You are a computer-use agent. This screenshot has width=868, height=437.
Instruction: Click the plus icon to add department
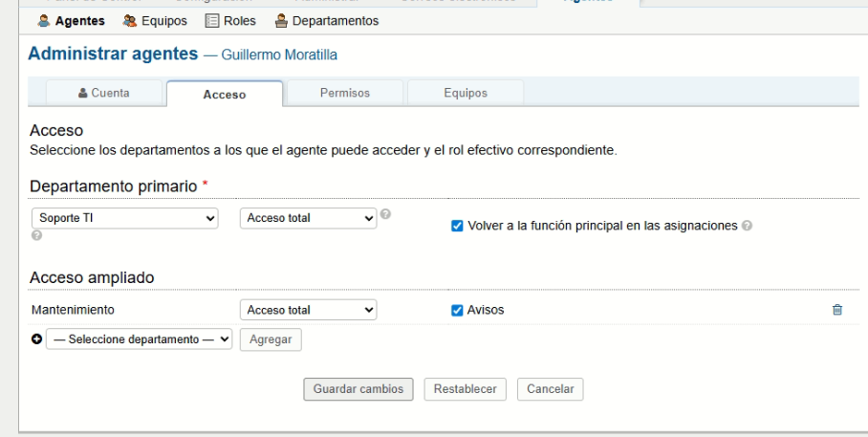pos(37,339)
